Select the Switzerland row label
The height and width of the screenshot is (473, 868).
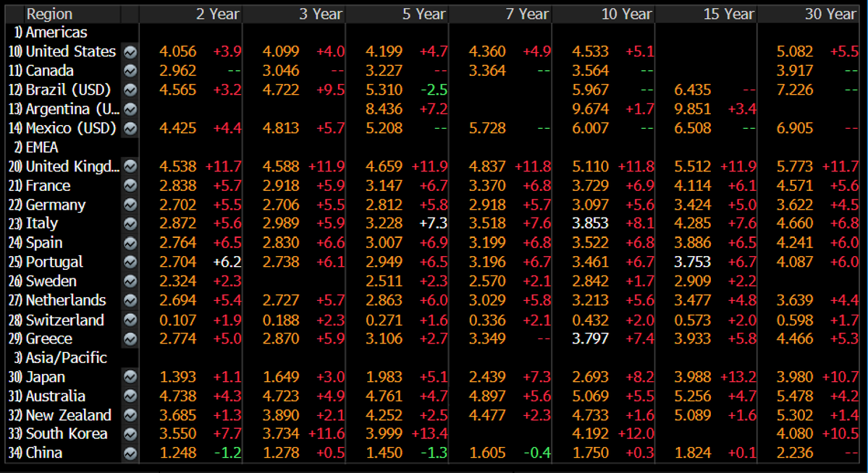(64, 320)
